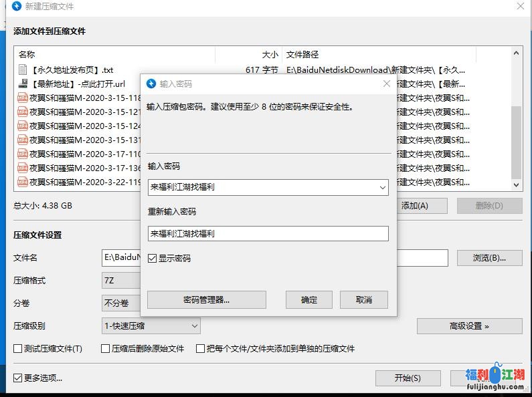
Task: Select the MP4 icon of the 2020-3-15-124 file
Action: click(x=23, y=126)
